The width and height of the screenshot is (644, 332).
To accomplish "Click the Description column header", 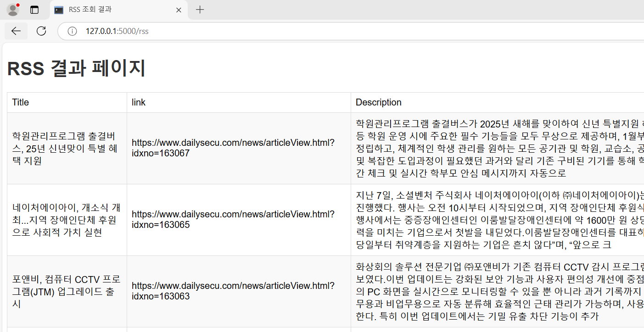I will coord(498,102).
